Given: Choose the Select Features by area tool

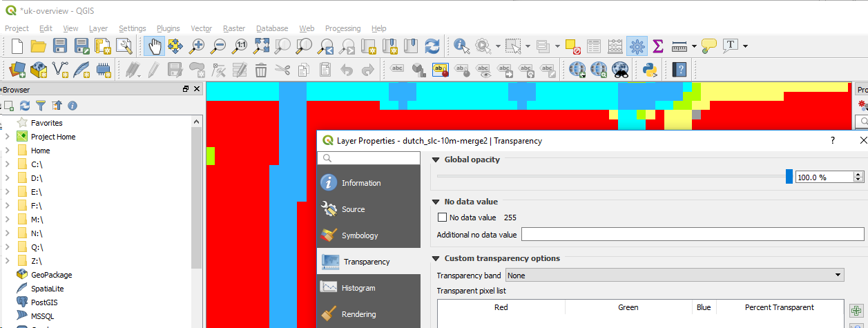Looking at the screenshot, I should click(512, 46).
